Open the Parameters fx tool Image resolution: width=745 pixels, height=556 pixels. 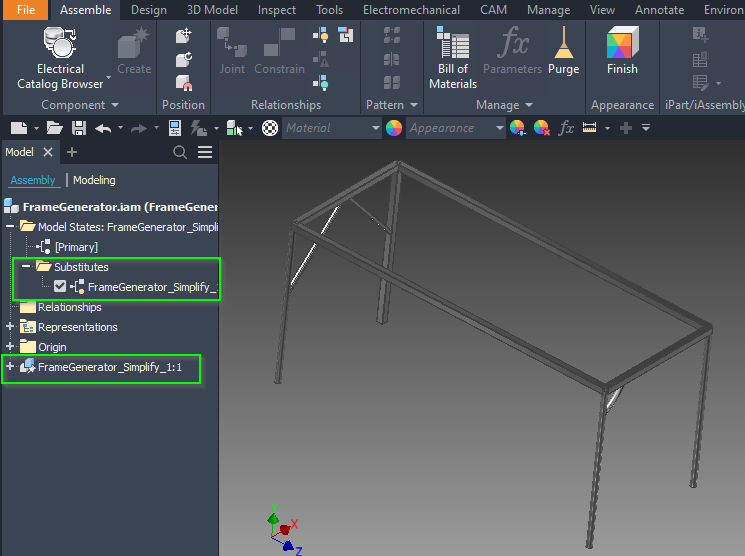point(512,50)
